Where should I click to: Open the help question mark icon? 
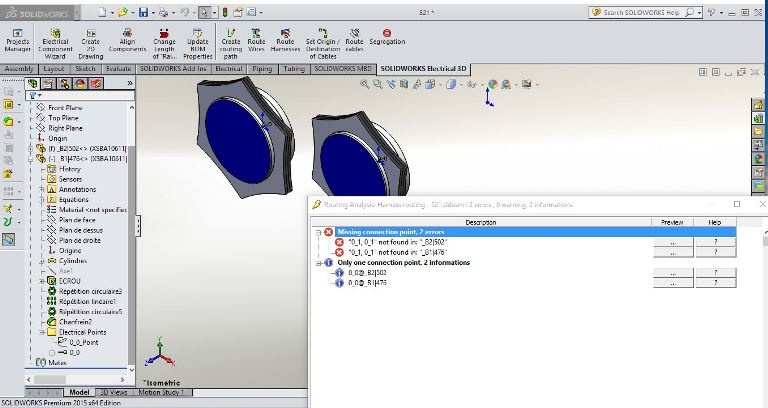point(712,12)
